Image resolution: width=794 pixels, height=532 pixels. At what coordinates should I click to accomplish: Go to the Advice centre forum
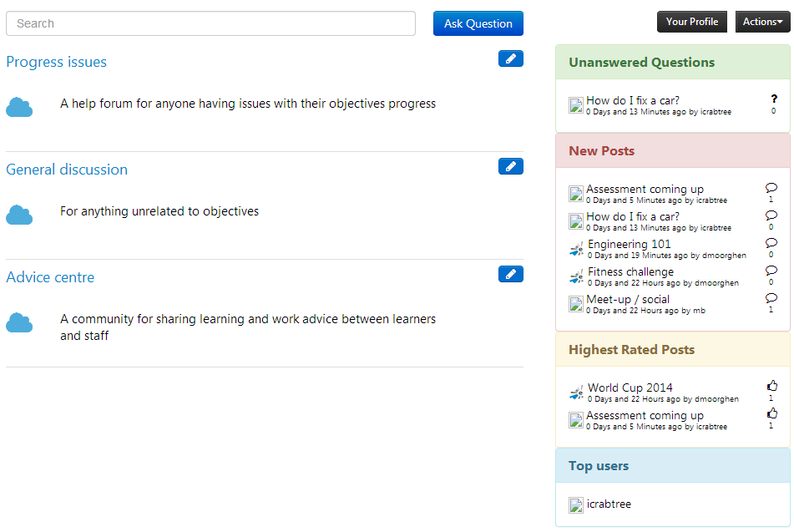50,277
